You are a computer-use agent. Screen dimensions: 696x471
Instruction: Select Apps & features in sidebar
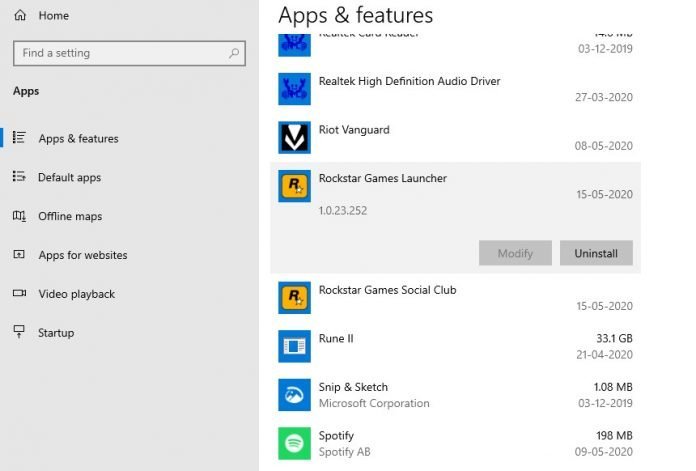pos(79,139)
